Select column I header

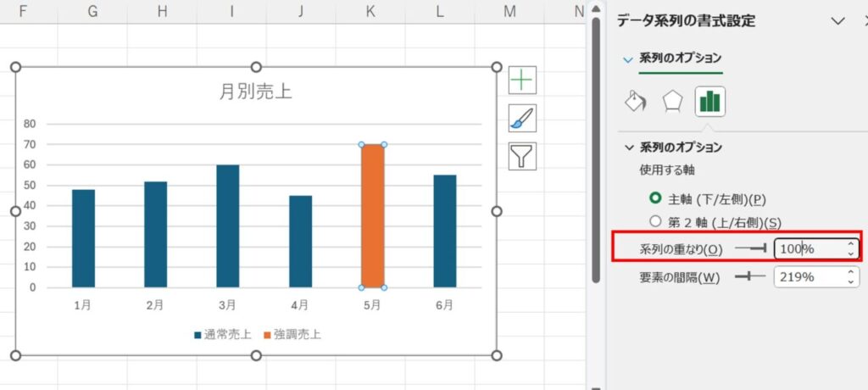tap(231, 11)
